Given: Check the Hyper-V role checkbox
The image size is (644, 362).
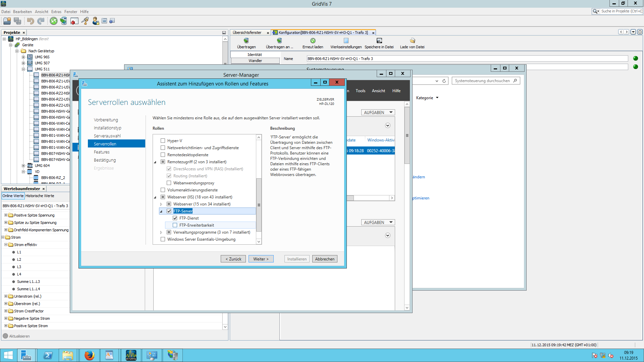Looking at the screenshot, I should [x=163, y=141].
